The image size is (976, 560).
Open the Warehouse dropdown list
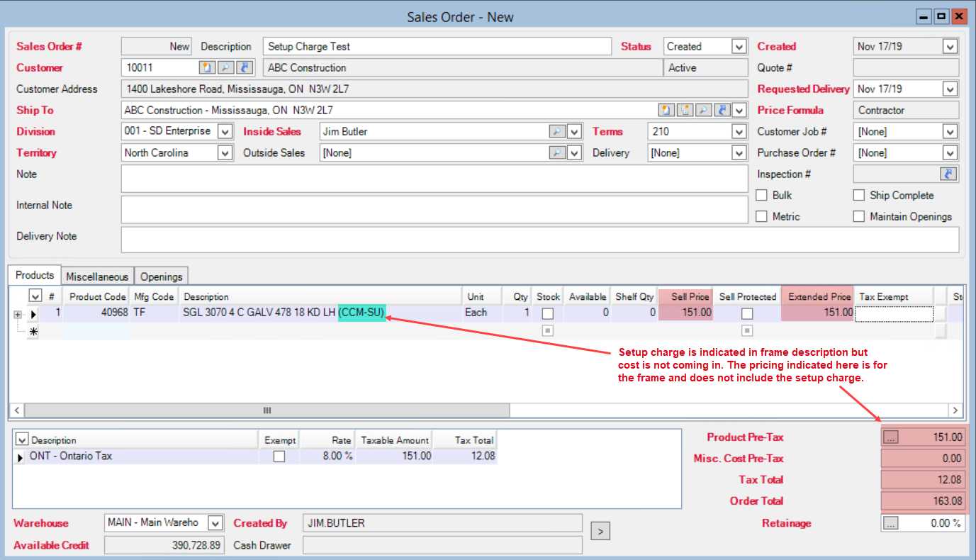215,523
